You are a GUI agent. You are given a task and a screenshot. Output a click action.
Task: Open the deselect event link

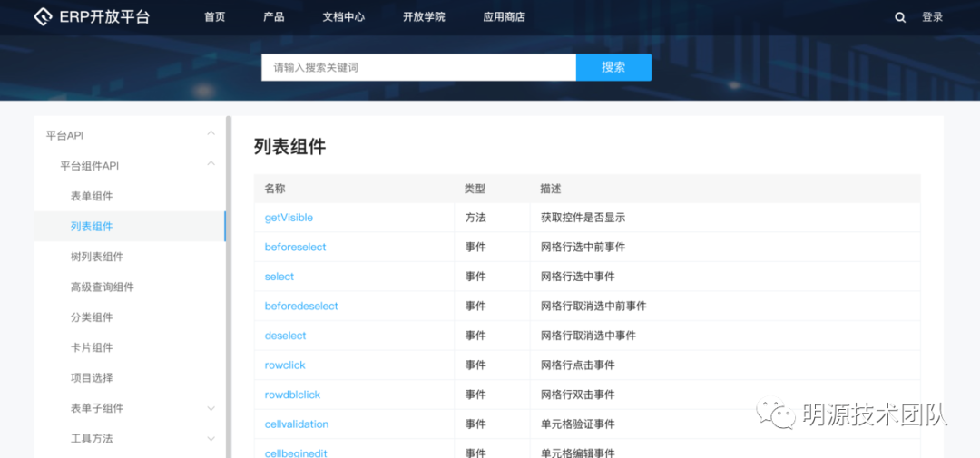tap(286, 336)
